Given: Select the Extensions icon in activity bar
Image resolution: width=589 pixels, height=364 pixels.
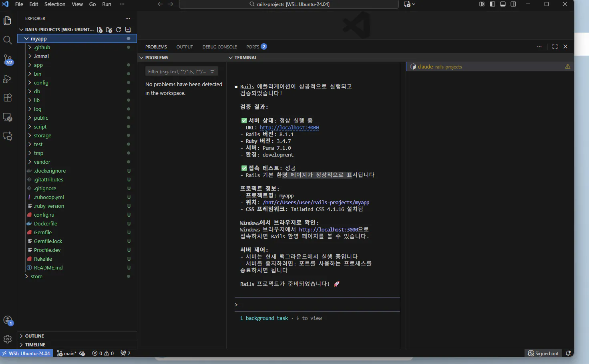Looking at the screenshot, I should coord(8,98).
